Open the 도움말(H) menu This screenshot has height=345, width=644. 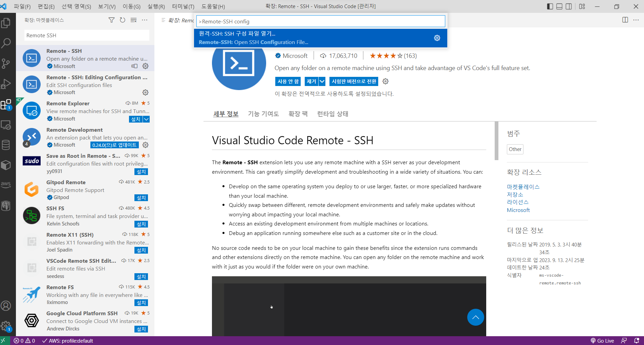pos(213,6)
